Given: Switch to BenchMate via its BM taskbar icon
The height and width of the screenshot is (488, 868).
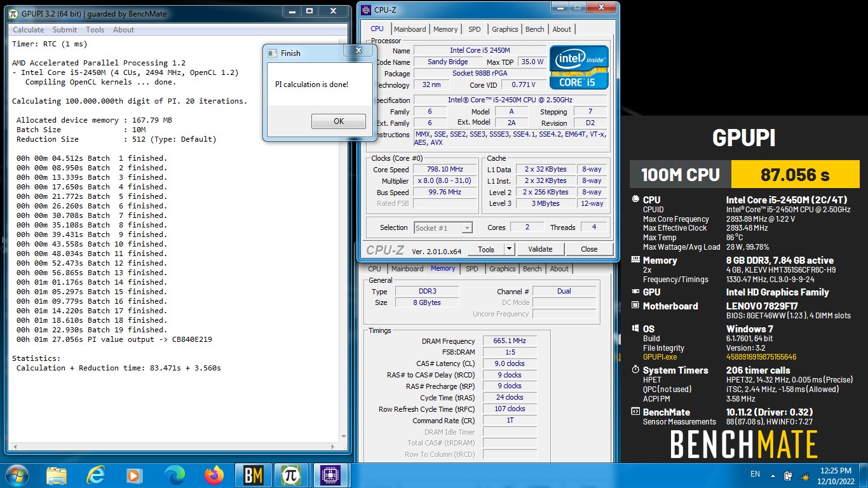Looking at the screenshot, I should tap(254, 475).
